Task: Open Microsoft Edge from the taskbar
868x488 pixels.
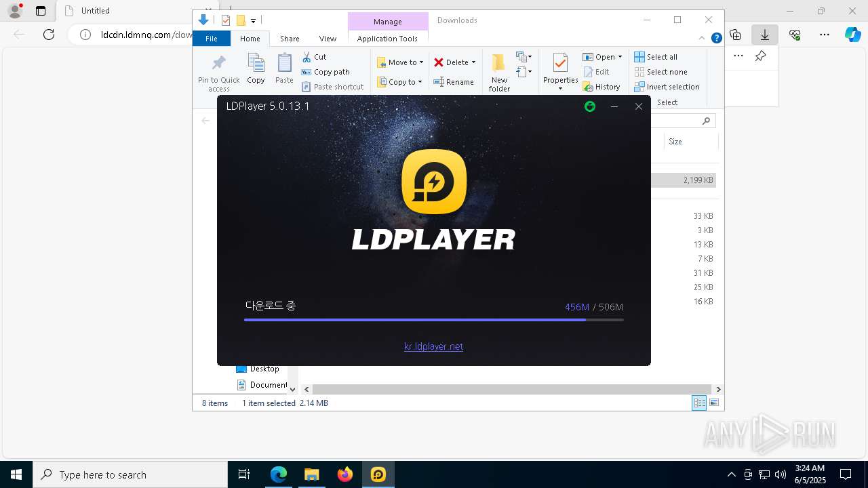Action: tap(279, 474)
